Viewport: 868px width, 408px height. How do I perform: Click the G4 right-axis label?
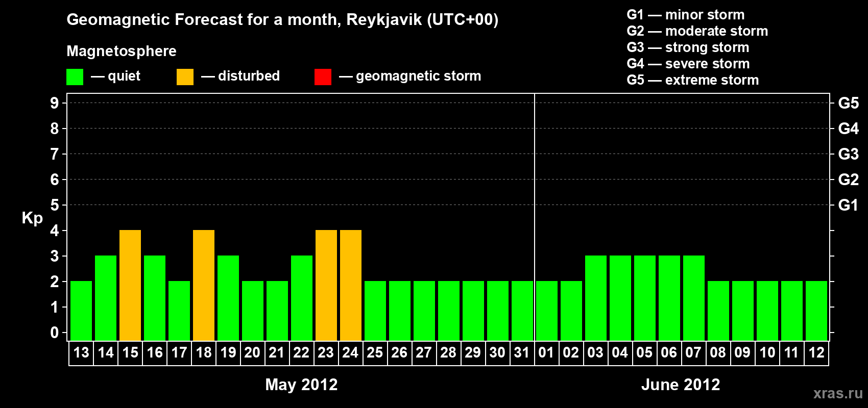pyautogui.click(x=849, y=129)
